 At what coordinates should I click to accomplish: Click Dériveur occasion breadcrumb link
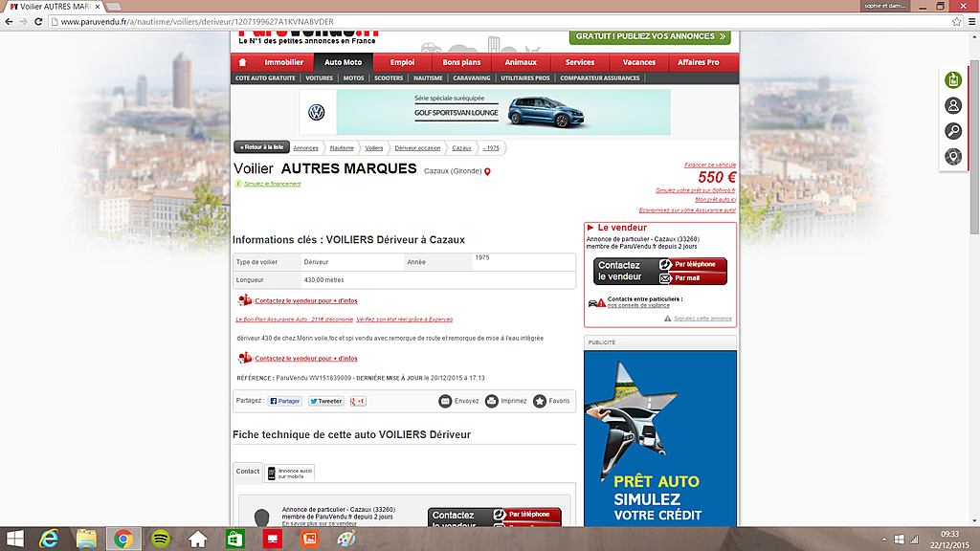[417, 148]
